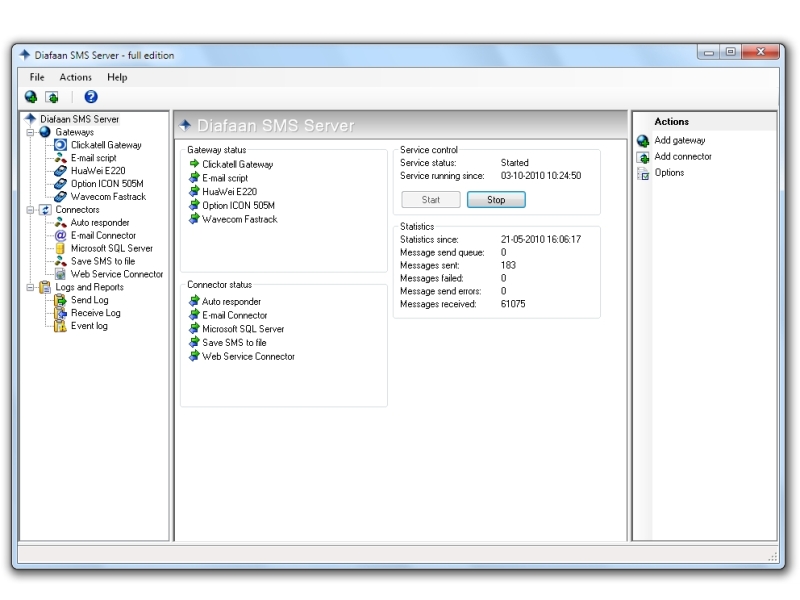Image resolution: width=800 pixels, height=600 pixels.
Task: Open the Help menu
Action: coord(117,77)
